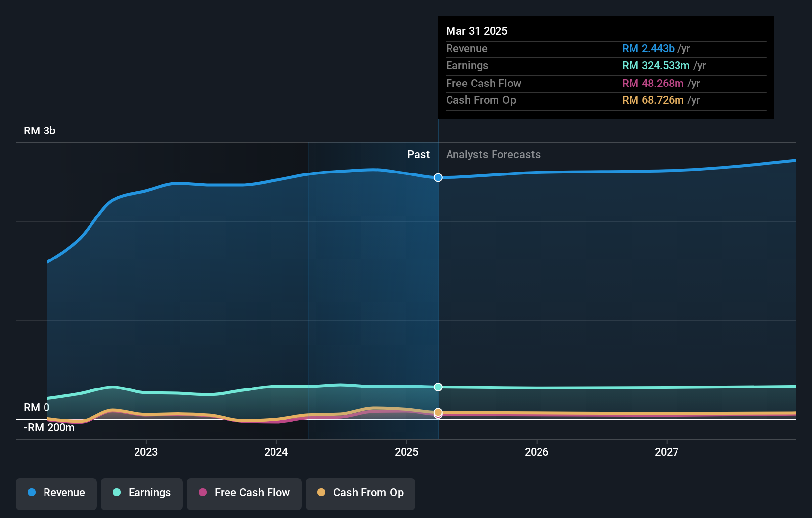Click the 2027 x-axis label

(x=667, y=452)
